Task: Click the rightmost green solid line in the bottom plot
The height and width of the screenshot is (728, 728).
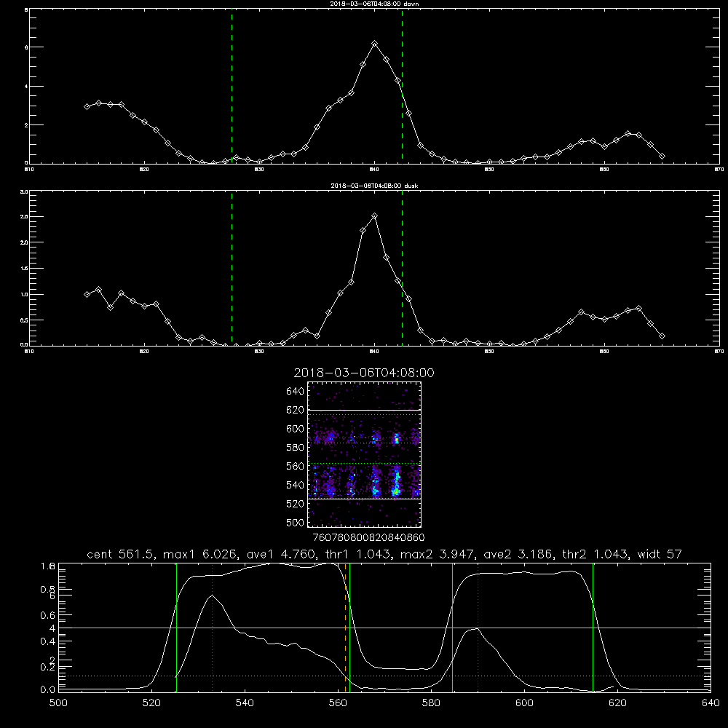Action: pos(593,628)
